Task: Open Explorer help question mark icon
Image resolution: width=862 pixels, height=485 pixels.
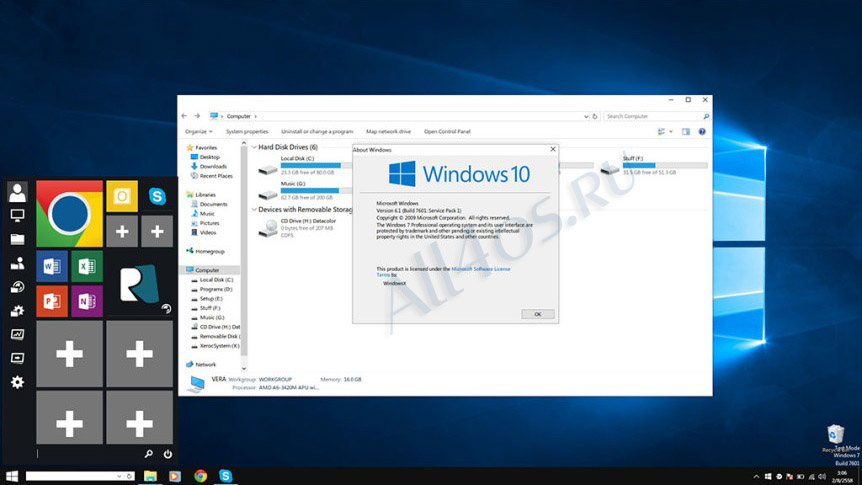Action: [x=702, y=132]
